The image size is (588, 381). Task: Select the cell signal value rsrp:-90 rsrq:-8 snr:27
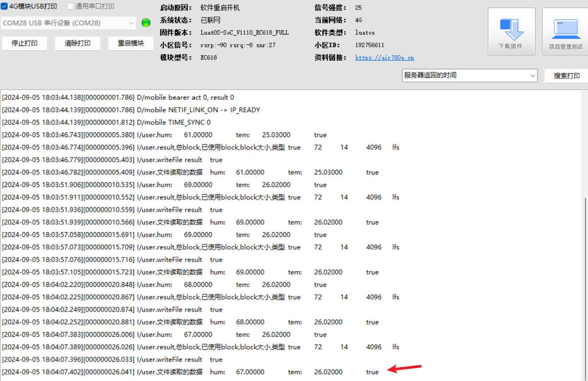point(238,45)
